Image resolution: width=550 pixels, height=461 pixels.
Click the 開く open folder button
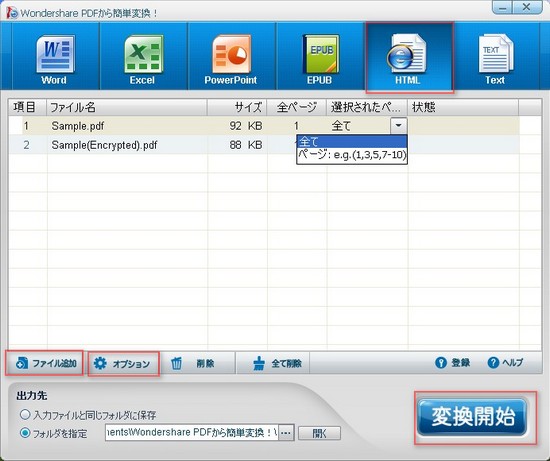pyautogui.click(x=319, y=433)
